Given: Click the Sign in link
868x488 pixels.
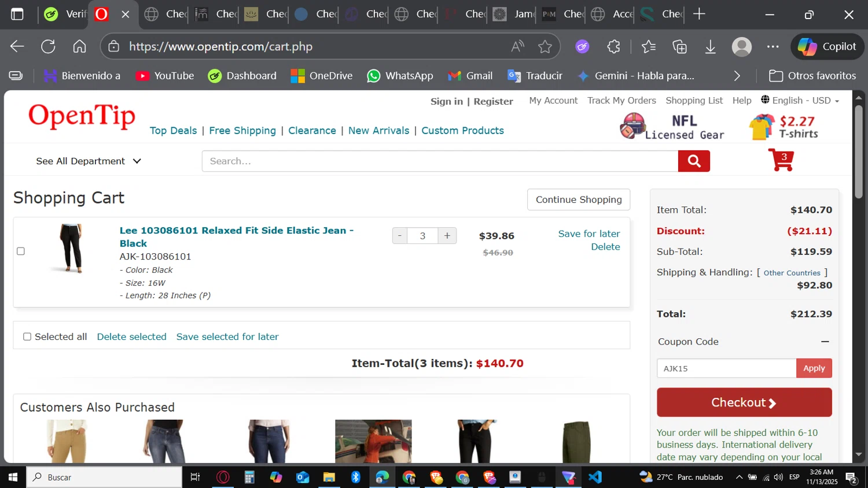Looking at the screenshot, I should point(446,101).
